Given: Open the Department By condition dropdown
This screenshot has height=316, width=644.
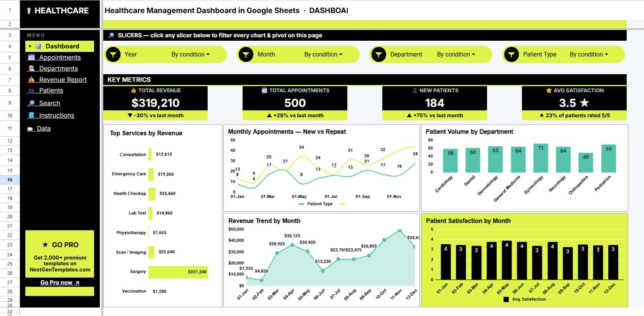Looking at the screenshot, I should pyautogui.click(x=456, y=54).
